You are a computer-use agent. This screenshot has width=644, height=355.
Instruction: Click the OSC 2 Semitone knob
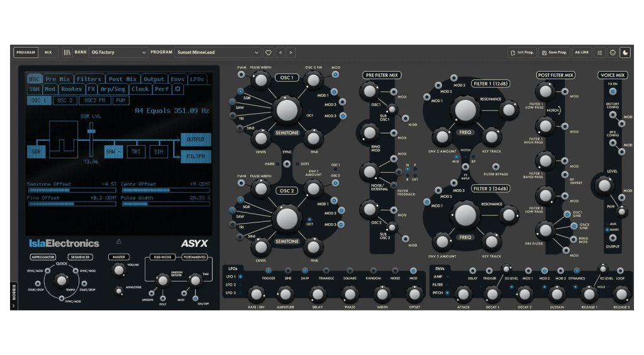click(287, 219)
